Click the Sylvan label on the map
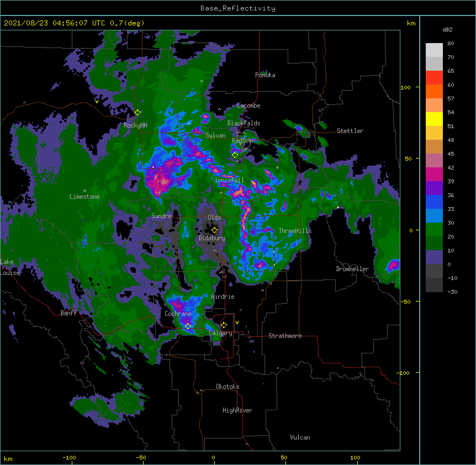The image size is (476, 465). pyautogui.click(x=215, y=135)
